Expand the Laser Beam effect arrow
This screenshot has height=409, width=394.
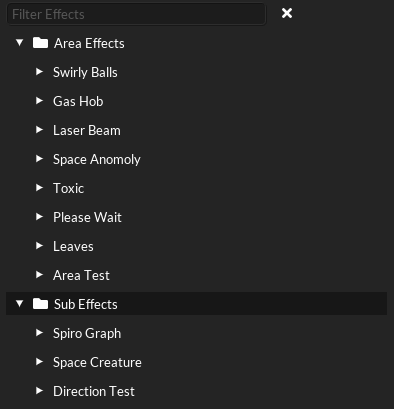pos(39,130)
